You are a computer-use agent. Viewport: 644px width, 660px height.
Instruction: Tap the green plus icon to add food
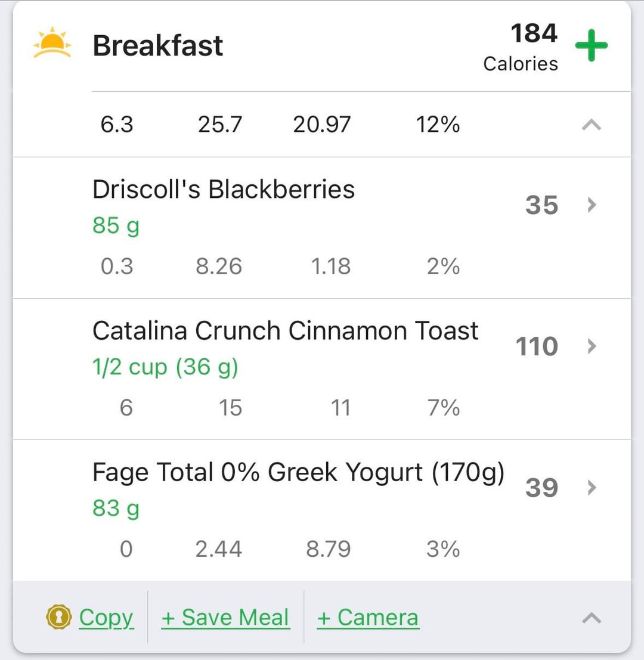[591, 46]
